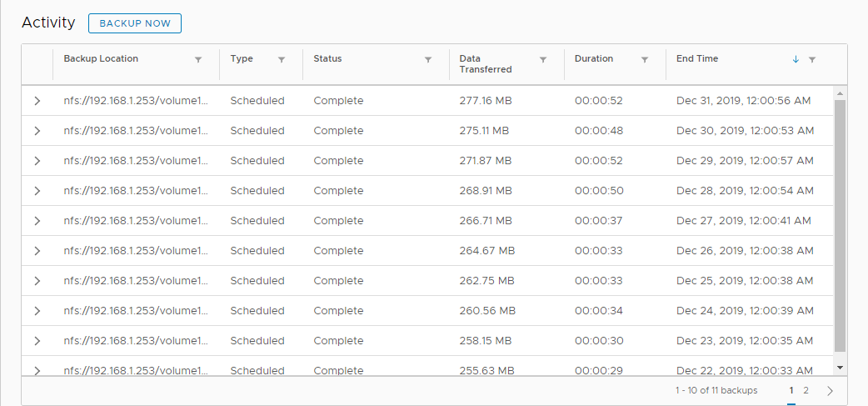Go to next page using arrow
The height and width of the screenshot is (406, 868).
pyautogui.click(x=830, y=390)
